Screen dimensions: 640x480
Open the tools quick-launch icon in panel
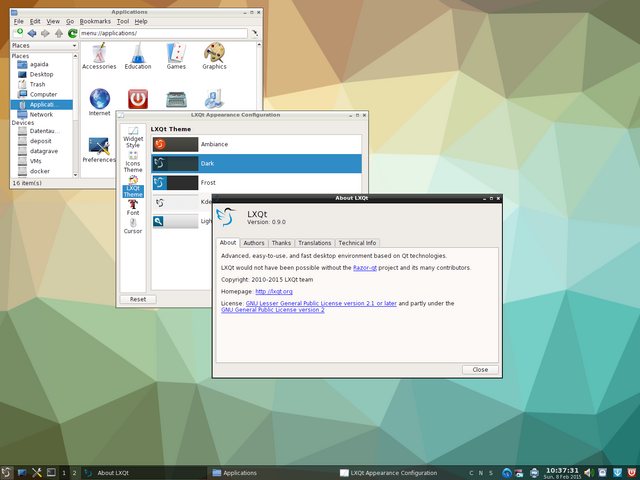click(36, 473)
